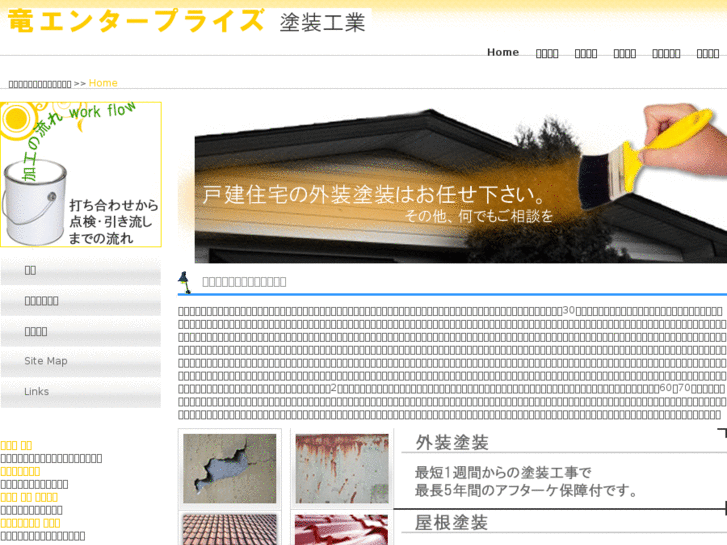Open the Links sidebar button
Screen dimensions: 727x545
pyautogui.click(x=81, y=392)
